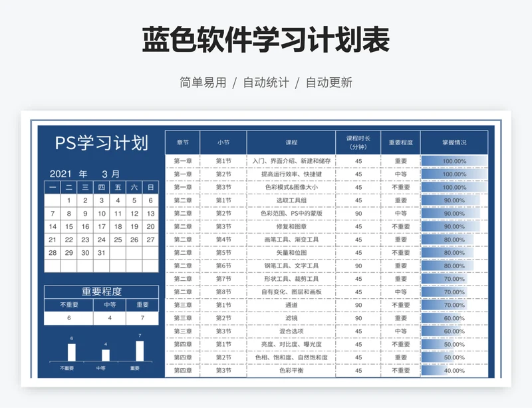This screenshot has height=408, width=532.
Task: Click the 重要程度 column header in course table
Action: 401,142
